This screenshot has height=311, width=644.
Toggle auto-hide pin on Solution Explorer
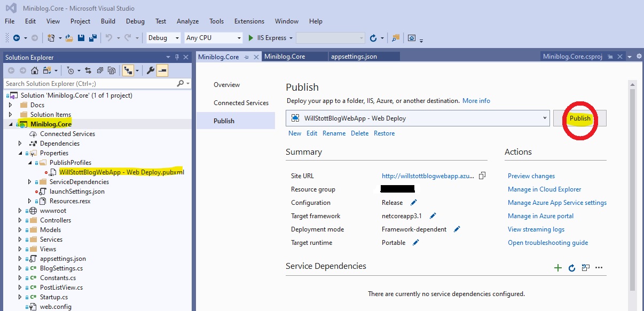click(x=177, y=57)
